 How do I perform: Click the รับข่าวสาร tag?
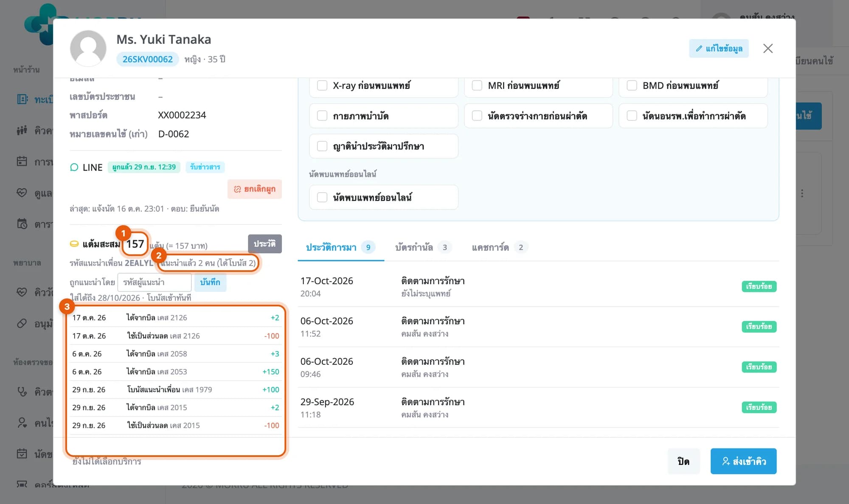coord(205,167)
